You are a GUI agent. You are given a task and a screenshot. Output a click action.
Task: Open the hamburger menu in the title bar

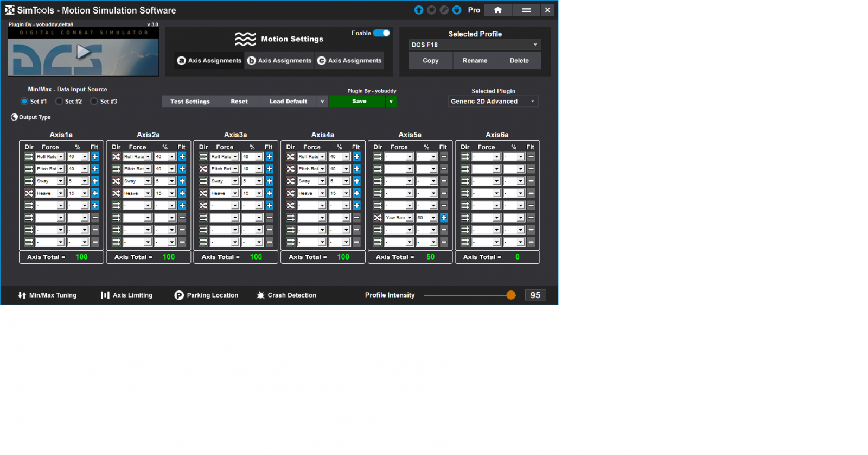526,10
